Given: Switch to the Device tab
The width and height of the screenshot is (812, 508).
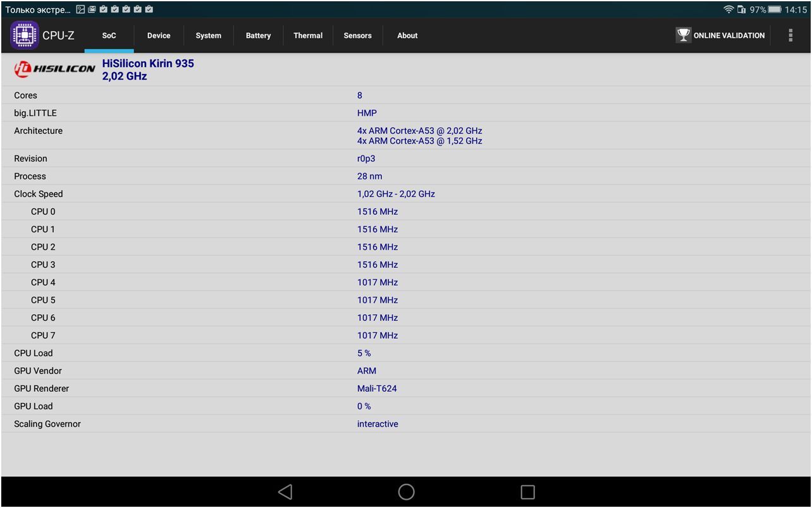Looking at the screenshot, I should click(159, 35).
